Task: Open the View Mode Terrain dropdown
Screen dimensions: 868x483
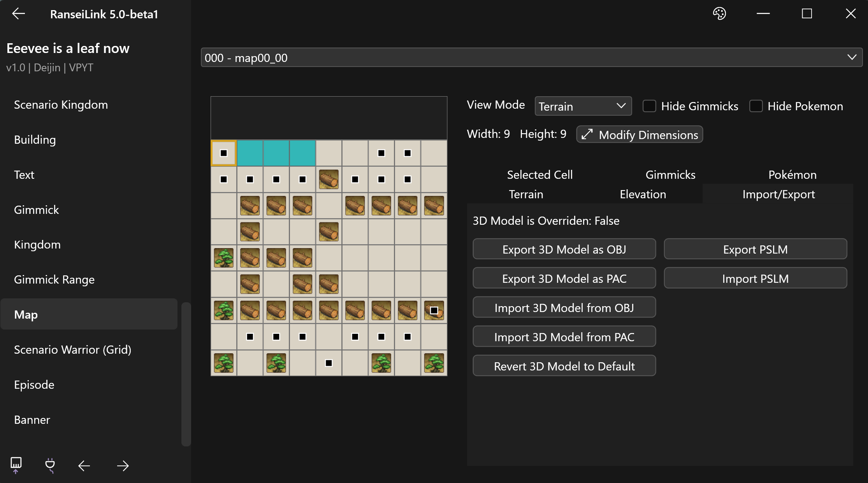Action: coord(583,106)
